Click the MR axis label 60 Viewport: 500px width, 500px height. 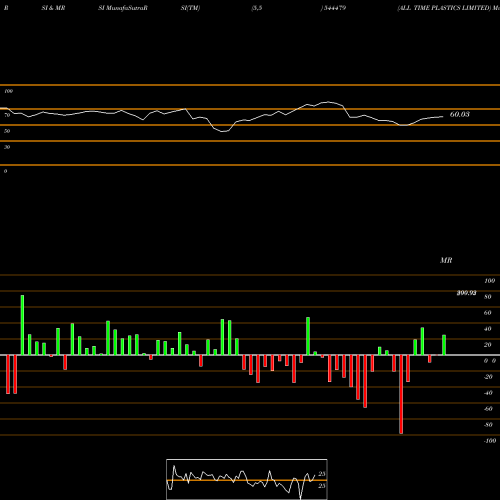(488, 313)
